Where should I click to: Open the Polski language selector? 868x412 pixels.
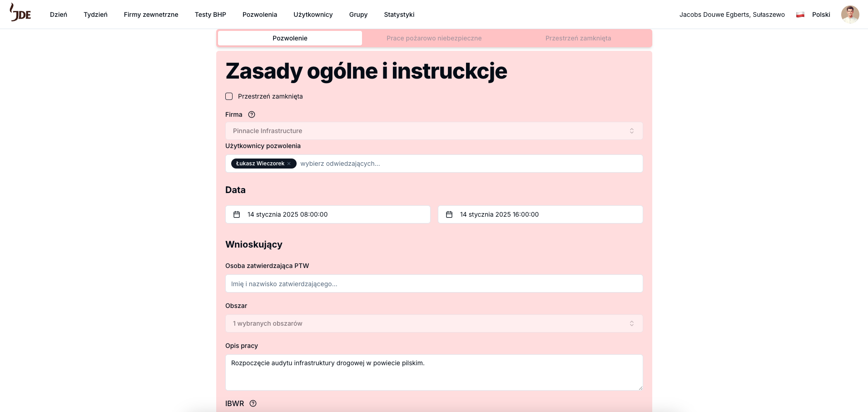[x=821, y=15]
